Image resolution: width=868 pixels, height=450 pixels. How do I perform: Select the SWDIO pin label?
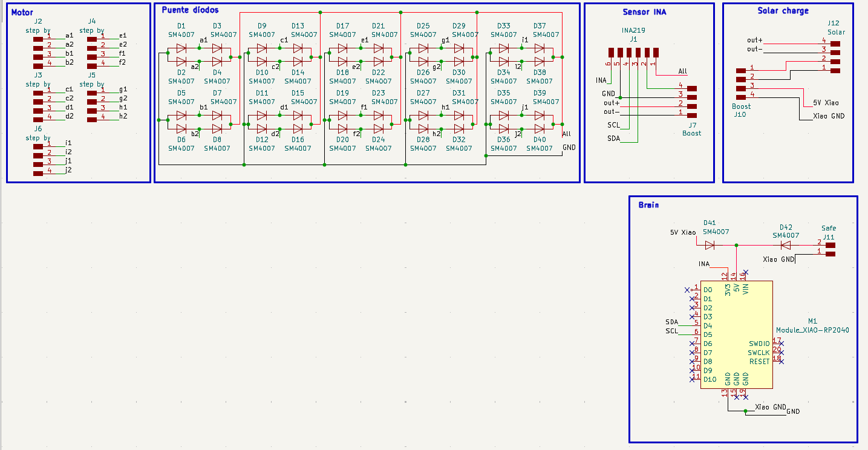click(759, 344)
